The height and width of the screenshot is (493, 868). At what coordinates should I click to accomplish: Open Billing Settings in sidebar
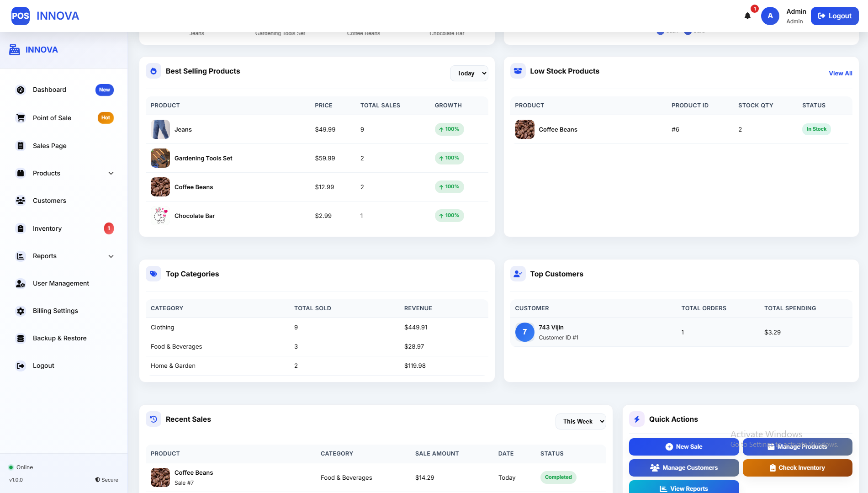[55, 311]
